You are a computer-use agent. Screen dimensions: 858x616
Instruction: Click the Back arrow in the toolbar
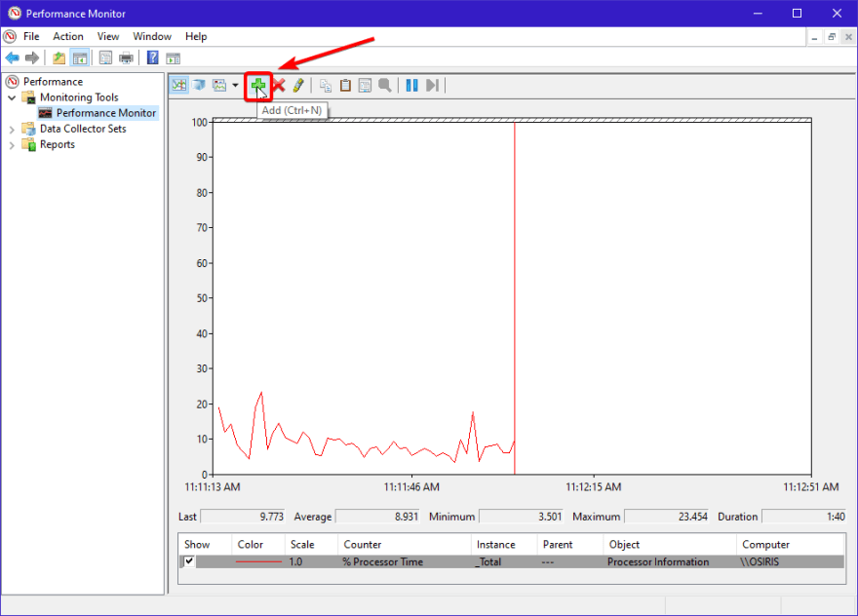[x=12, y=58]
